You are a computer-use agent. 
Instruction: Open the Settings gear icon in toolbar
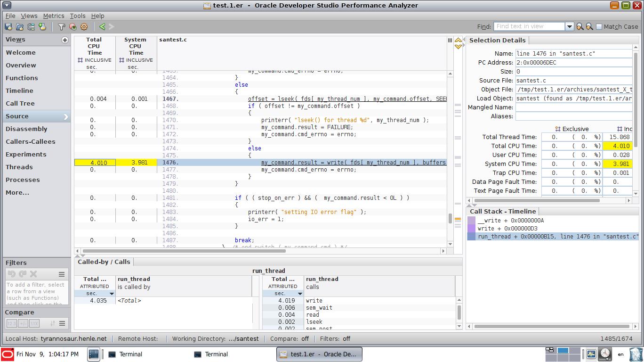pos(84,27)
